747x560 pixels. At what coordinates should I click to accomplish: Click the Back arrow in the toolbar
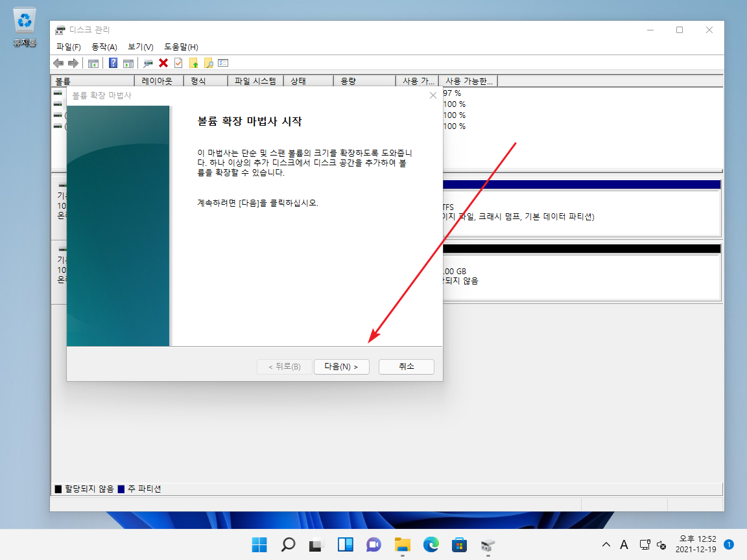(58, 63)
